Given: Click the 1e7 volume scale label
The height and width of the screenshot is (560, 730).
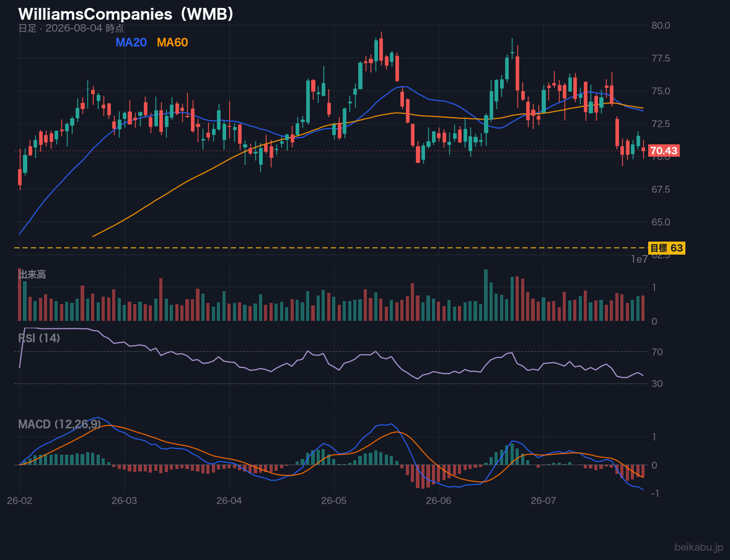Looking at the screenshot, I should [640, 260].
